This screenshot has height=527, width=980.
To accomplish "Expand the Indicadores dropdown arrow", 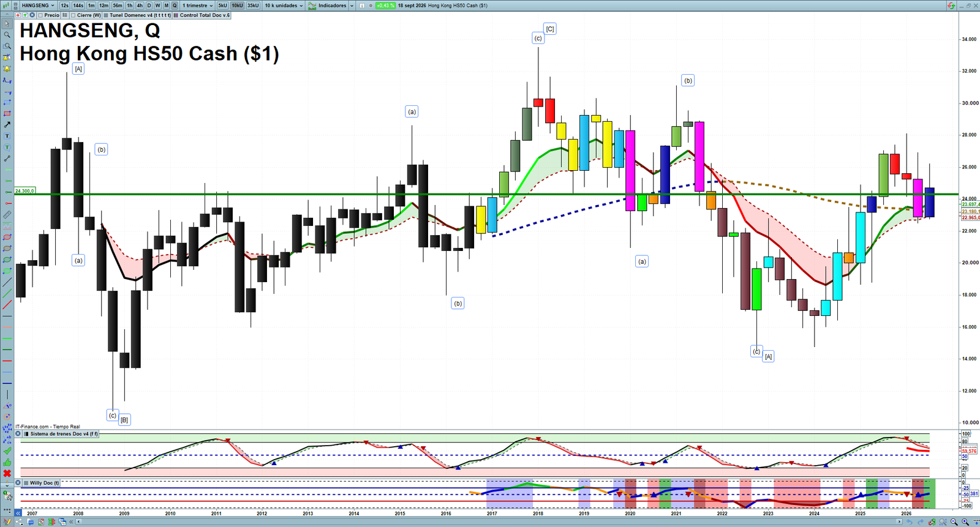I will click(352, 6).
